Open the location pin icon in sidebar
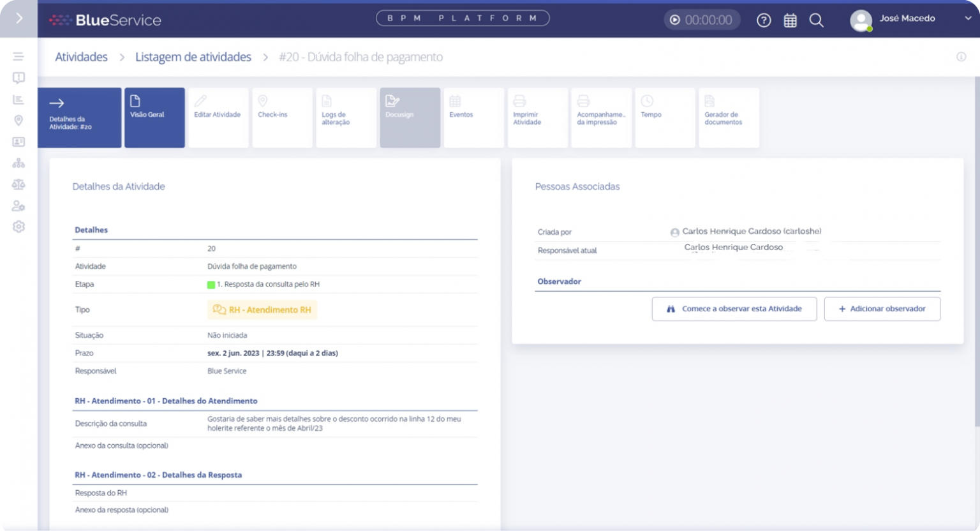The height and width of the screenshot is (531, 980). point(19,121)
